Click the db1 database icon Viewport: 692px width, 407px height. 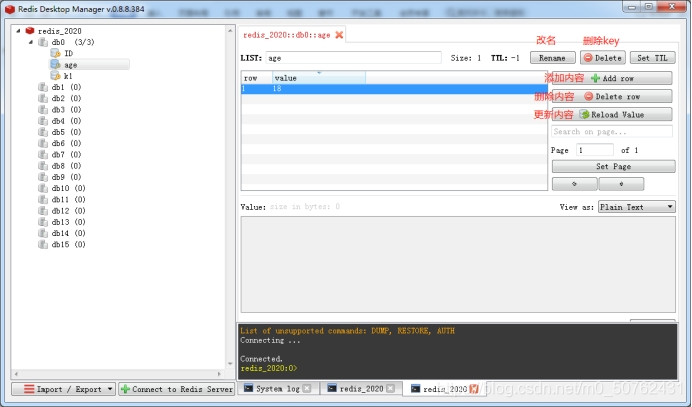(x=43, y=87)
